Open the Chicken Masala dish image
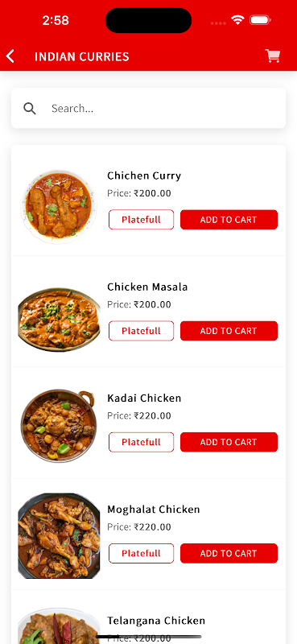The height and width of the screenshot is (644, 297). click(x=59, y=318)
